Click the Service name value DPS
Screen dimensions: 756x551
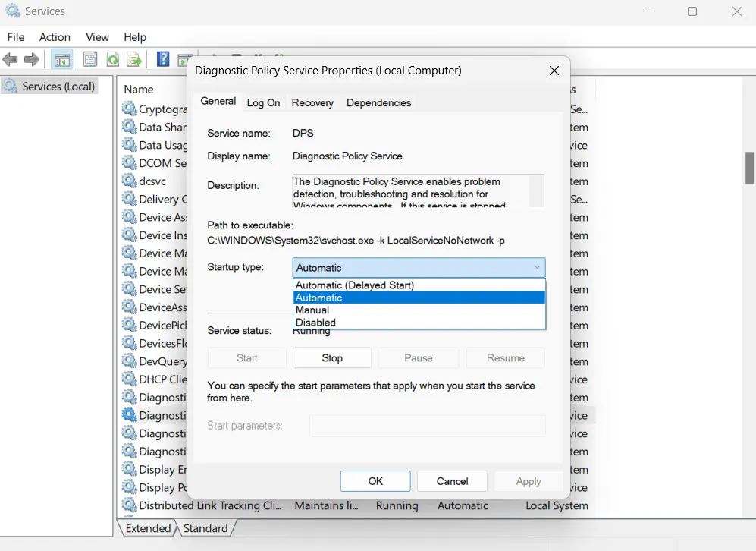[303, 133]
